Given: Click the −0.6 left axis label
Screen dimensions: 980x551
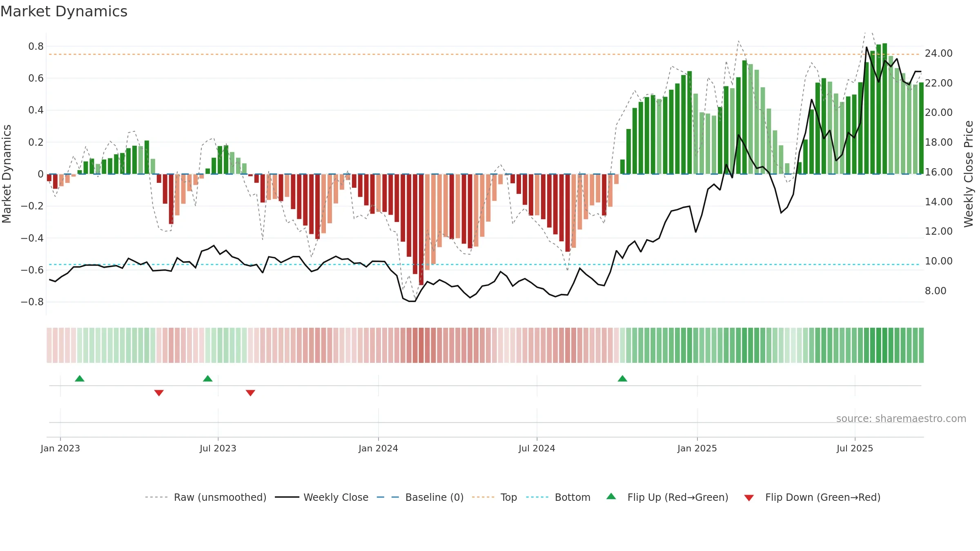Looking at the screenshot, I should 32,270.
